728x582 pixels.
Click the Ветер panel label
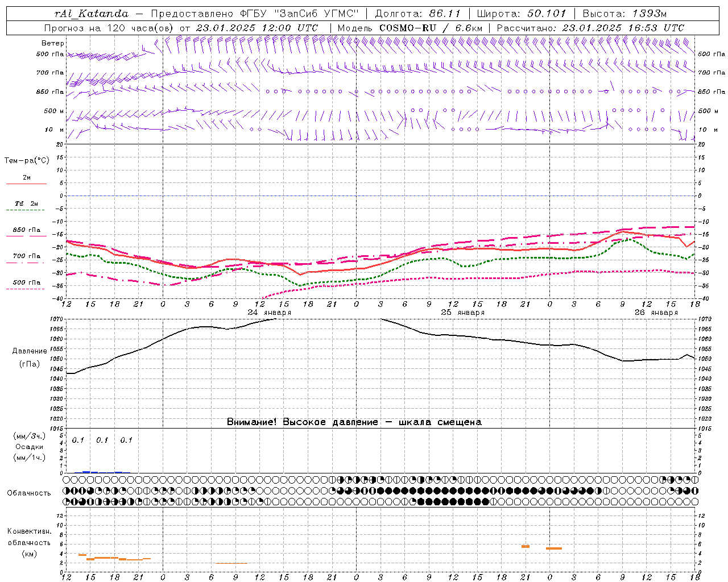53,43
